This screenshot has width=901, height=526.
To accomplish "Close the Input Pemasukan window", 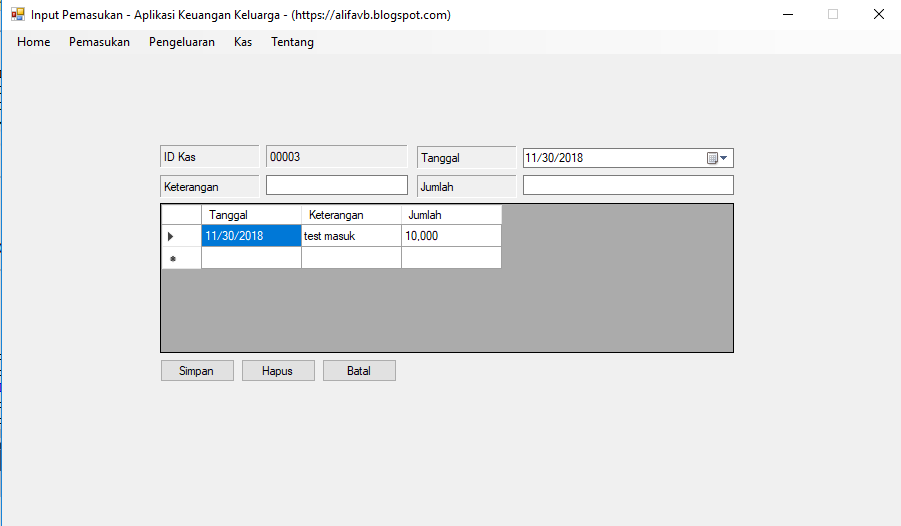I will 879,14.
